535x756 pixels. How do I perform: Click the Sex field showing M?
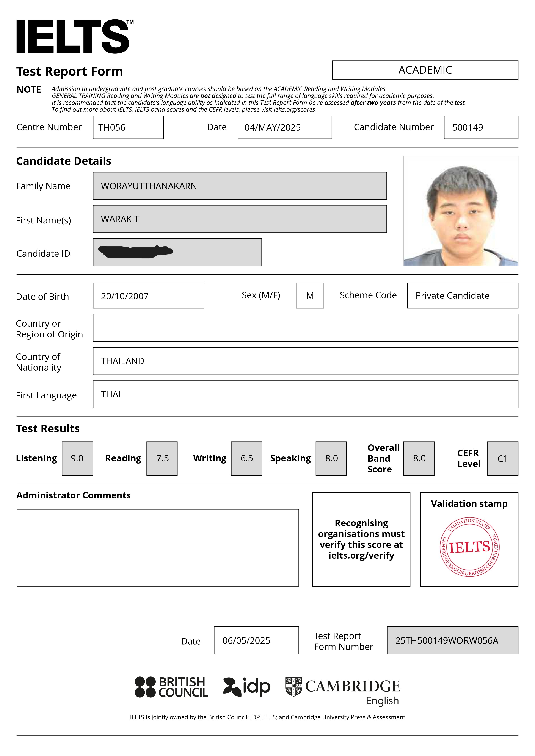tap(310, 296)
